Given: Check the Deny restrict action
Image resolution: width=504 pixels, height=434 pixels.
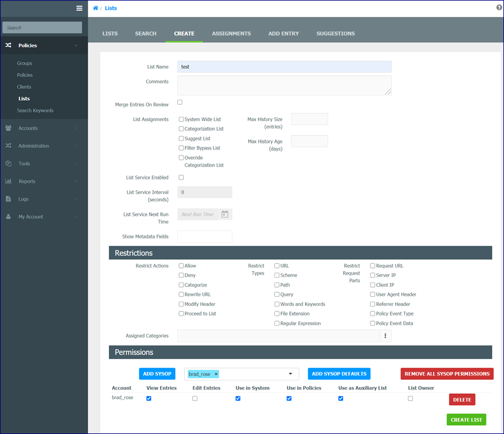Looking at the screenshot, I should pyautogui.click(x=181, y=275).
